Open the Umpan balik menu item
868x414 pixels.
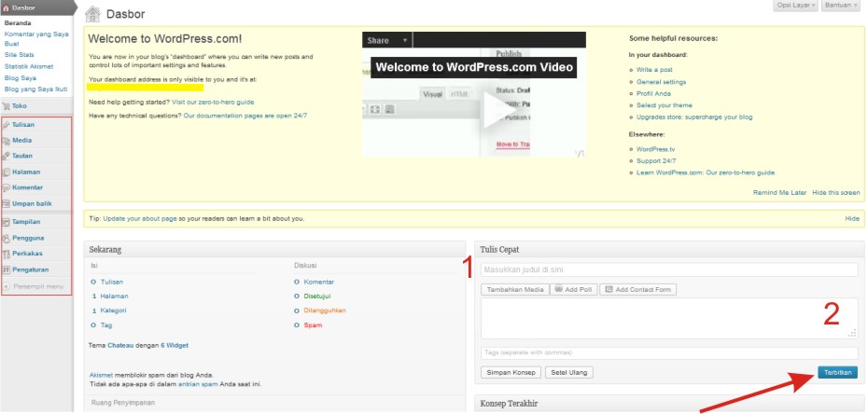tap(32, 203)
